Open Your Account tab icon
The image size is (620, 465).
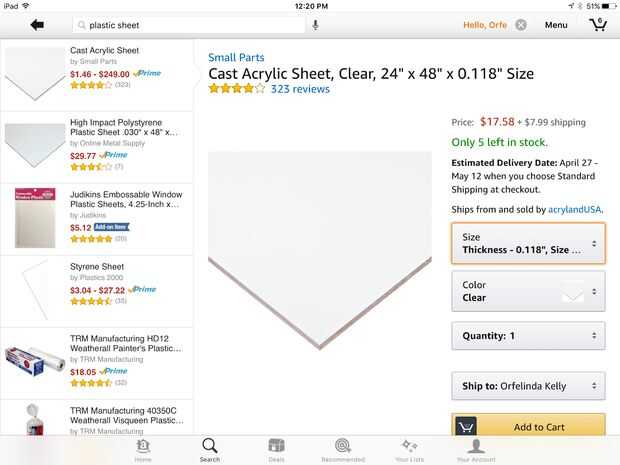point(476,449)
